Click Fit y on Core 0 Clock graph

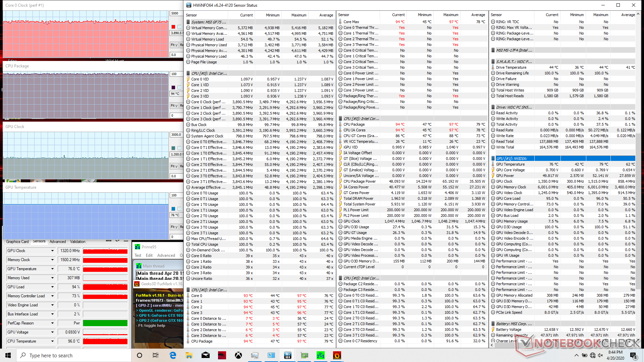click(174, 45)
